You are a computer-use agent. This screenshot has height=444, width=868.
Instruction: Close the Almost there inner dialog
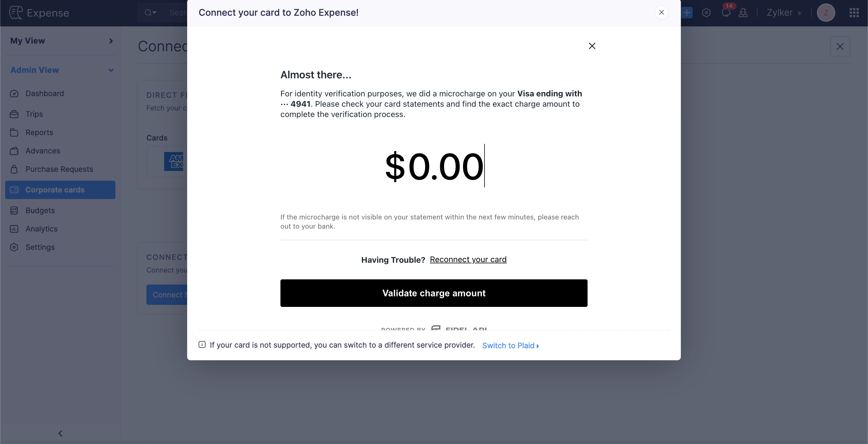(x=592, y=46)
